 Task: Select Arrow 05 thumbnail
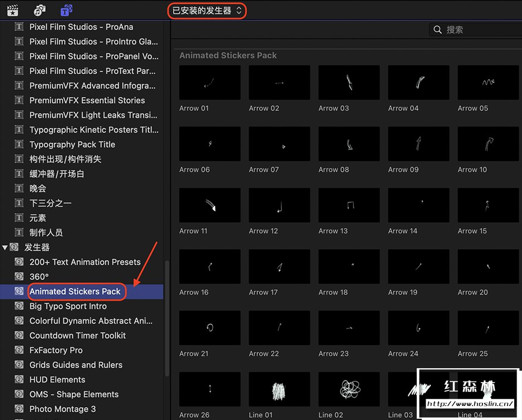pos(488,82)
